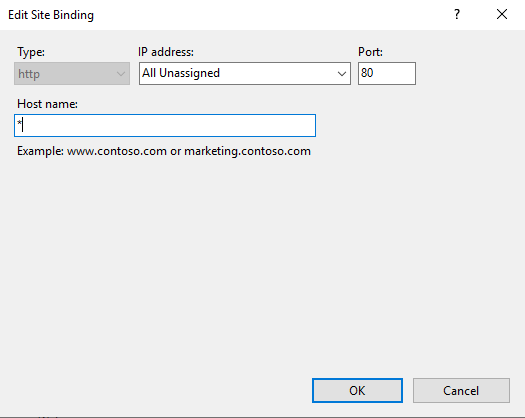Screen dimensions: 525x418
Task: Select the All Unassigned combo box text
Action: (x=181, y=73)
